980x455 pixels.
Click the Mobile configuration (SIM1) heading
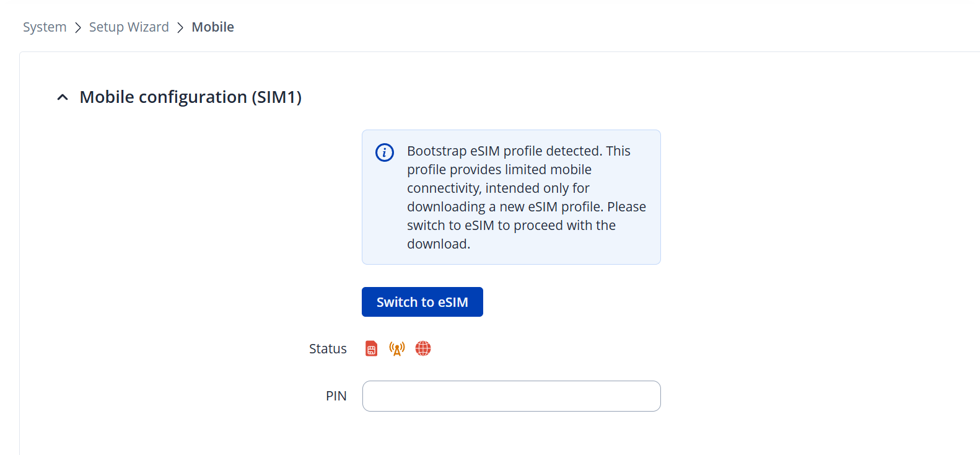click(x=190, y=97)
